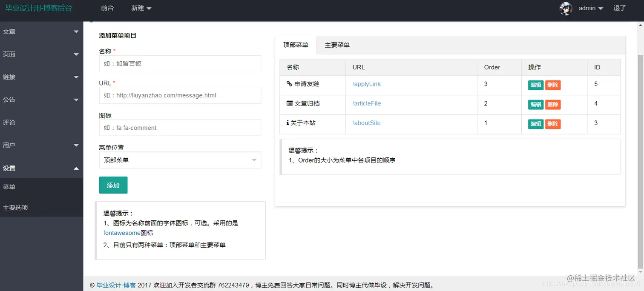Click 删除 for the 申请友链 row

[553, 85]
